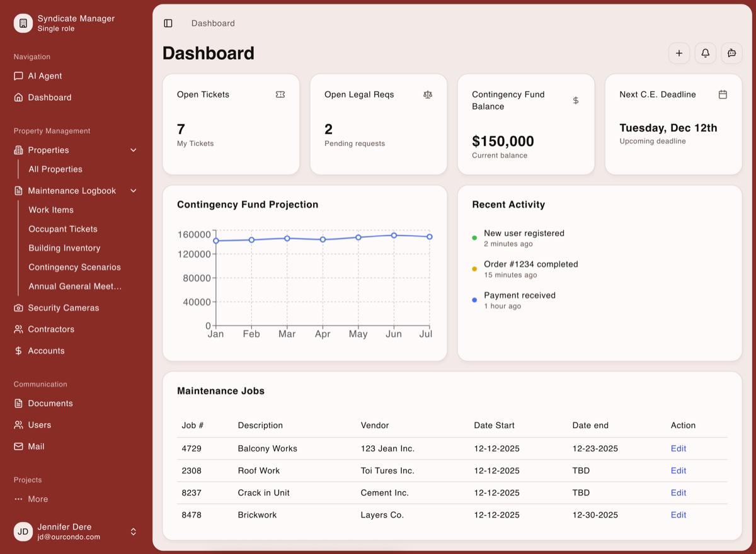Click the jd@ourcondo.com email text
This screenshot has width=756, height=554.
point(69,537)
